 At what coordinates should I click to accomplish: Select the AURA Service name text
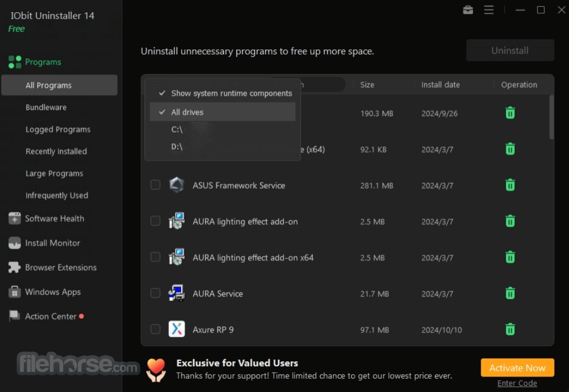click(218, 294)
